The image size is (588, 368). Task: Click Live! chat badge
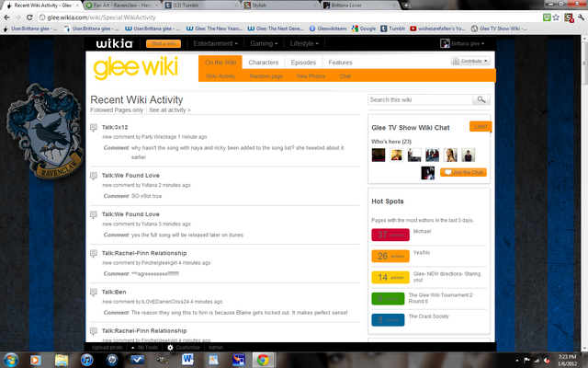click(481, 127)
